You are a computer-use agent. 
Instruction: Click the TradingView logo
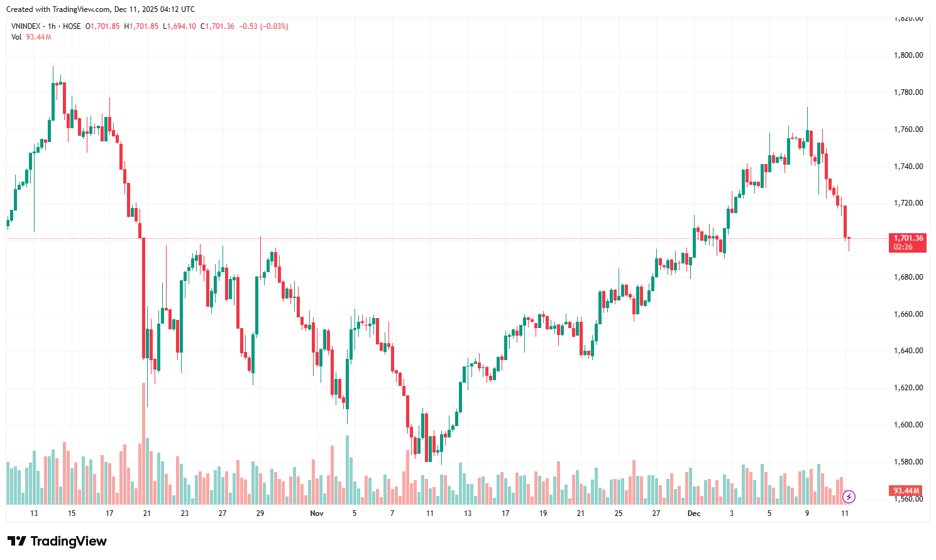pyautogui.click(x=57, y=541)
